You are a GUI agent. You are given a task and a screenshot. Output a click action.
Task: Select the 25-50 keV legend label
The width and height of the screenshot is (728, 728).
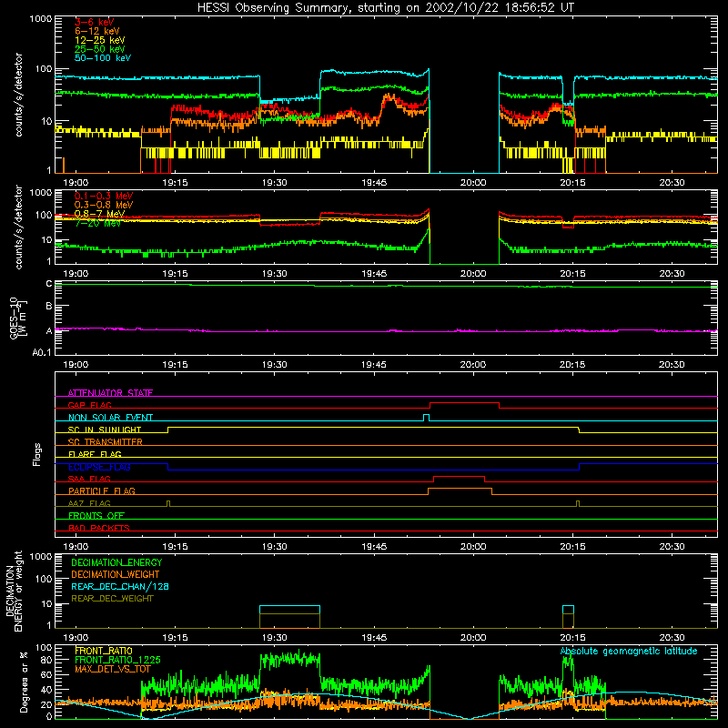[100, 49]
